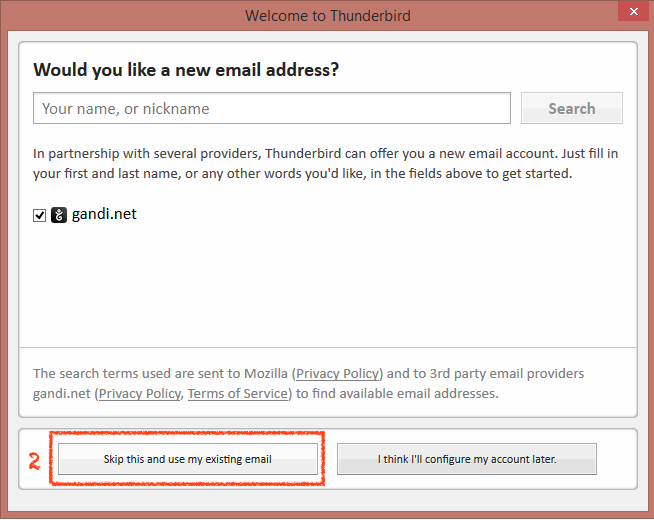Viewport: 654px width, 520px height.
Task: Close the Welcome to Thunderbird dialog
Action: point(630,13)
